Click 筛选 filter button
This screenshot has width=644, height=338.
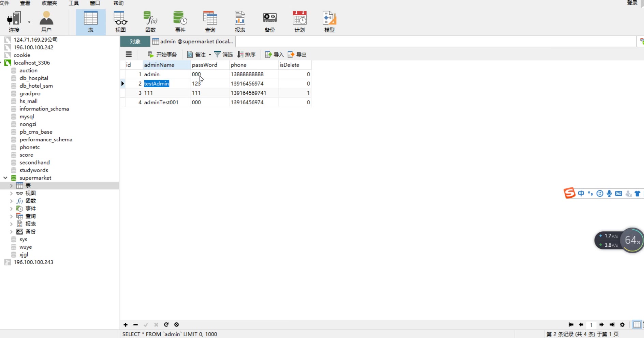tap(223, 55)
